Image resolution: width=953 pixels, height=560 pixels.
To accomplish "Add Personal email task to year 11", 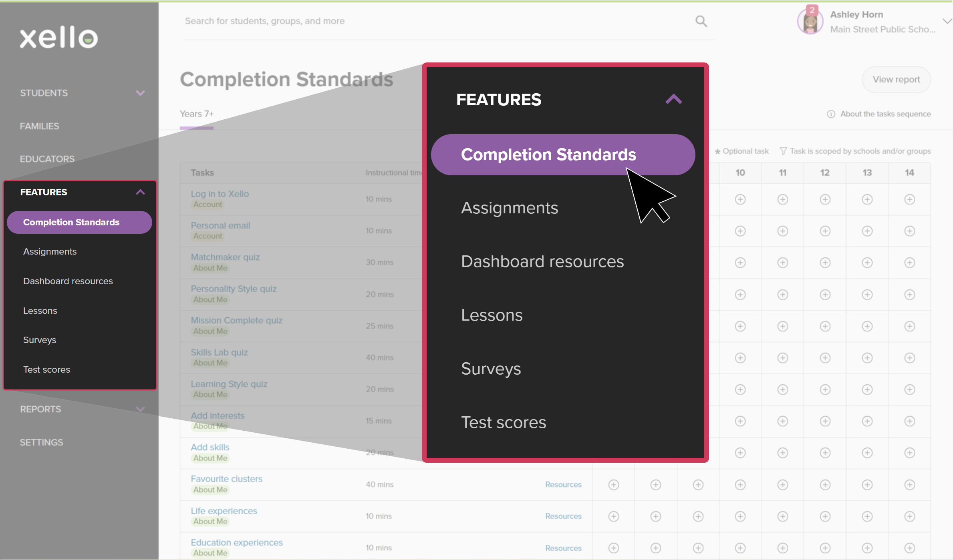I will click(783, 231).
